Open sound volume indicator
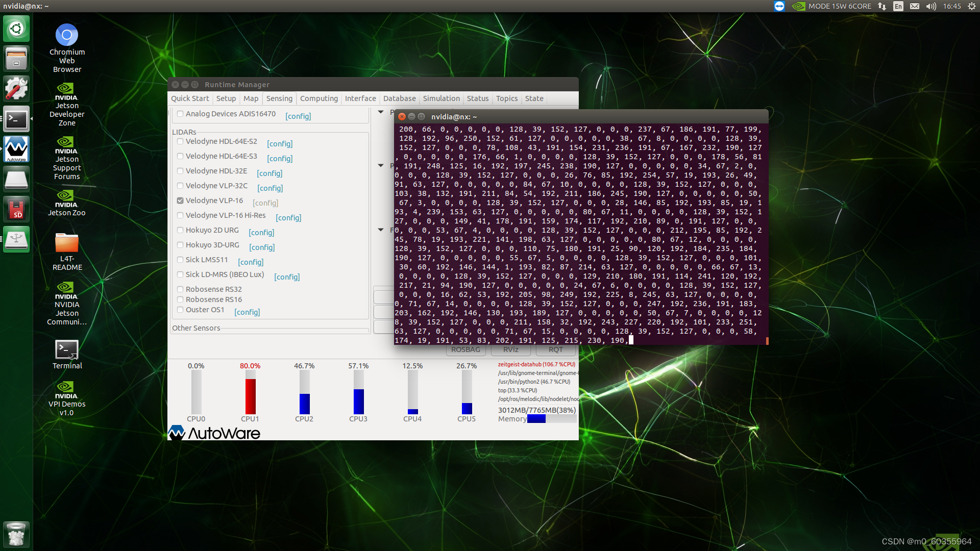 tap(931, 6)
